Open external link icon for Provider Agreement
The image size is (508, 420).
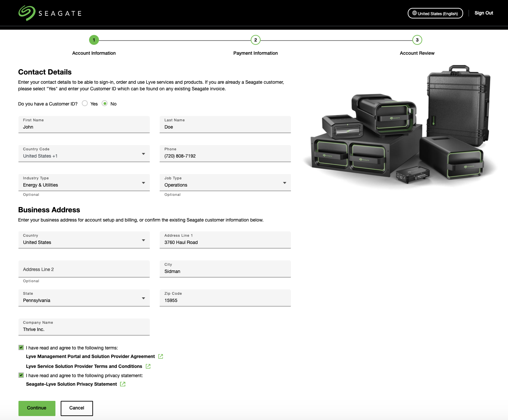click(x=161, y=356)
